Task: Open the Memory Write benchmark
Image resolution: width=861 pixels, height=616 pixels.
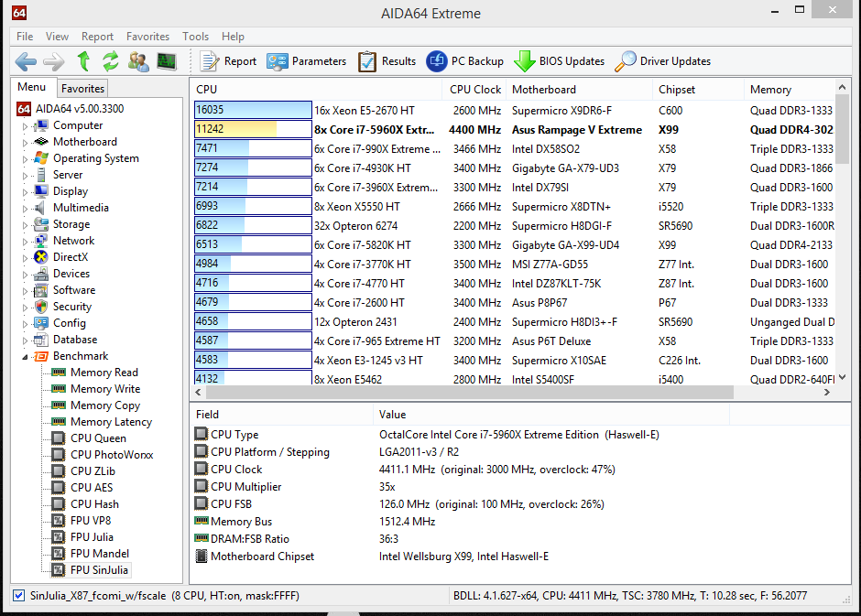Action: (105, 388)
